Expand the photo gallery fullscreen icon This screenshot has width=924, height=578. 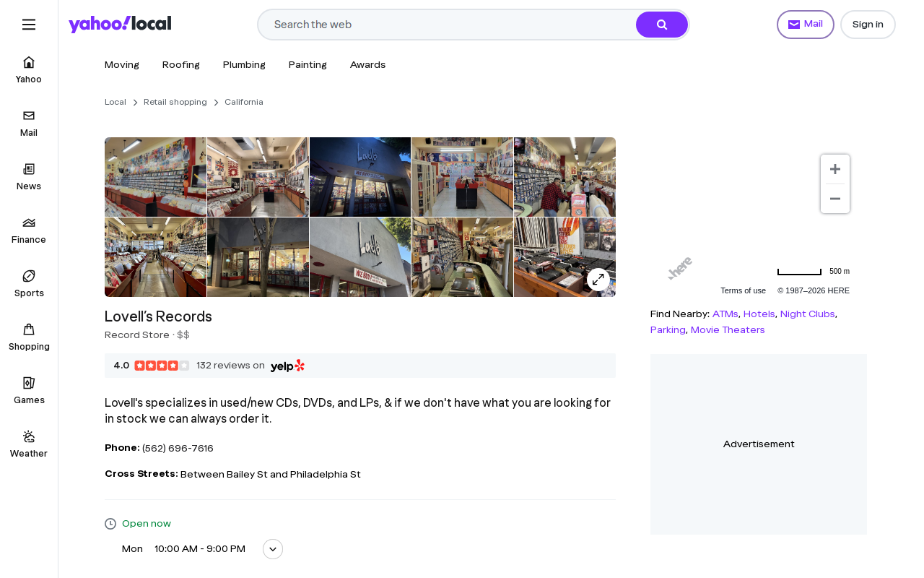(598, 280)
